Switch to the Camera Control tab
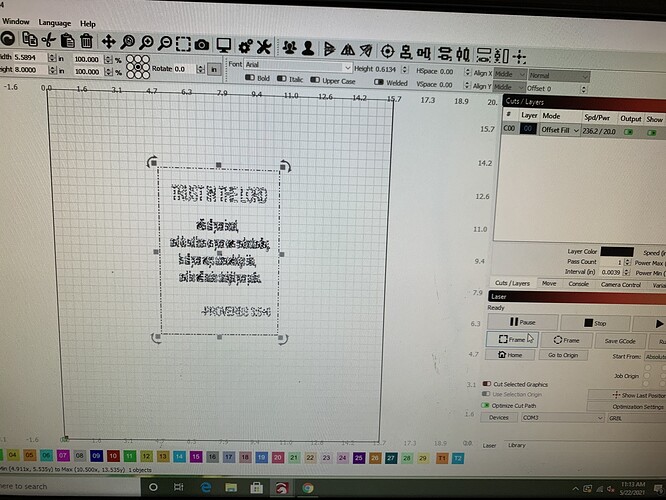Image resolution: width=666 pixels, height=500 pixels. [621, 285]
